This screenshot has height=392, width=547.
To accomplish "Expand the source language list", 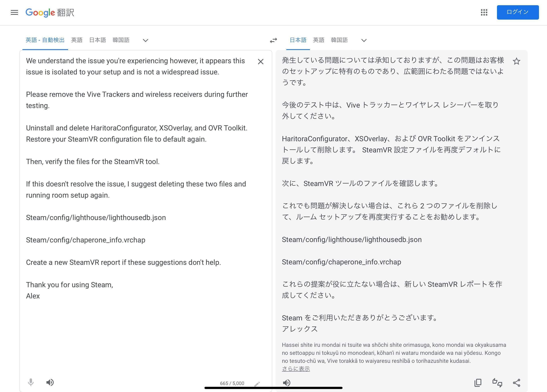I will (145, 40).
